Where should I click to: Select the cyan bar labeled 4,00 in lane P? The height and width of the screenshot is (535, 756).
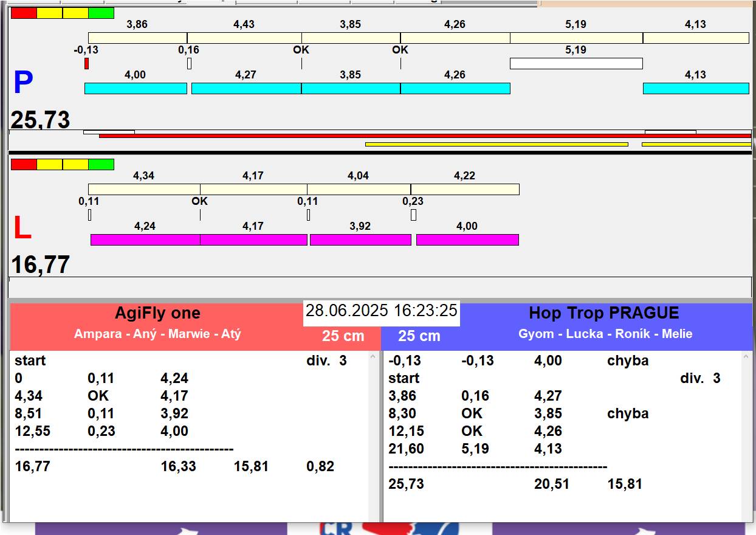click(x=136, y=88)
